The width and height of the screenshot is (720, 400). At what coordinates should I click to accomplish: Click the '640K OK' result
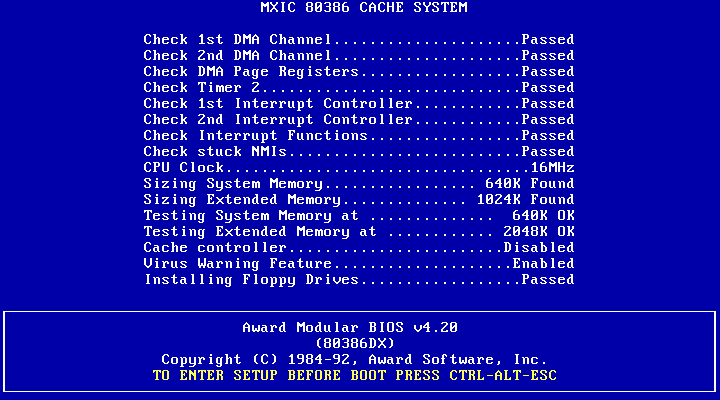pyautogui.click(x=543, y=216)
